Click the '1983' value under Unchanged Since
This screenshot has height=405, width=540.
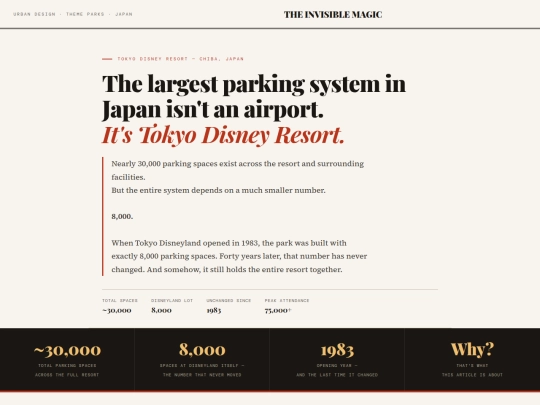point(214,310)
